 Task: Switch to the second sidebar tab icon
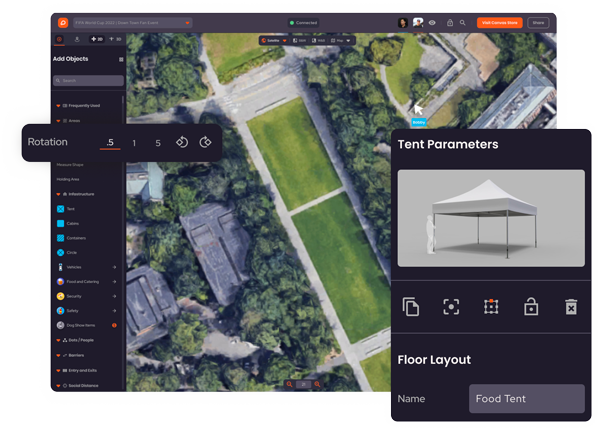click(x=77, y=39)
